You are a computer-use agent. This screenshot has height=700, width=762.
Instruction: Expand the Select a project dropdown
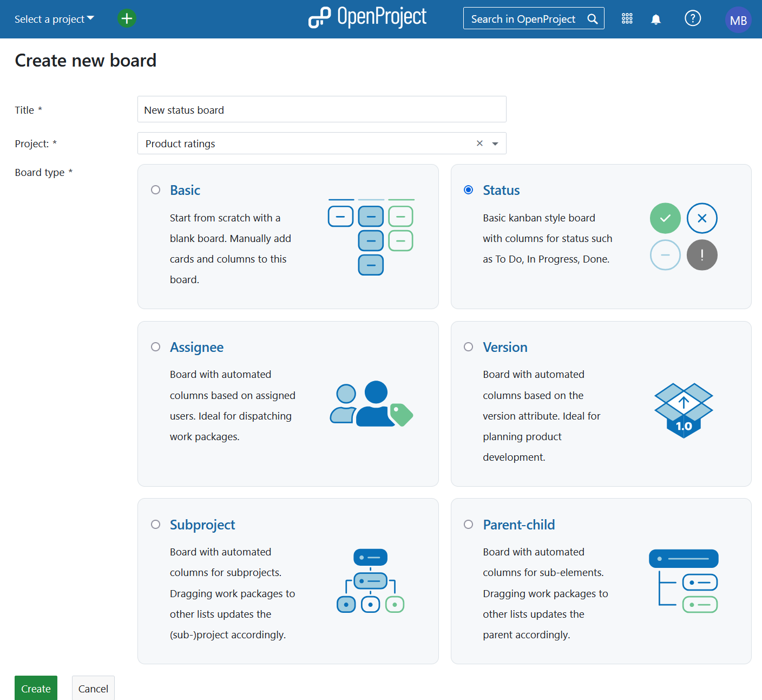[x=54, y=19]
